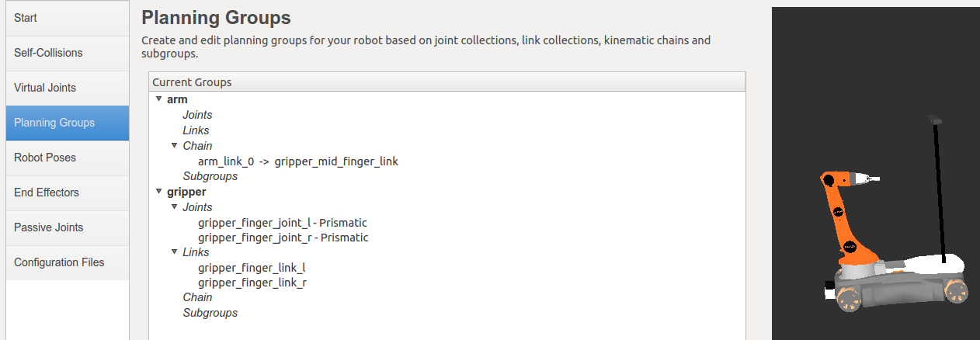Collapse the gripper group triangle
Image resolution: width=980 pixels, height=340 pixels.
point(158,191)
